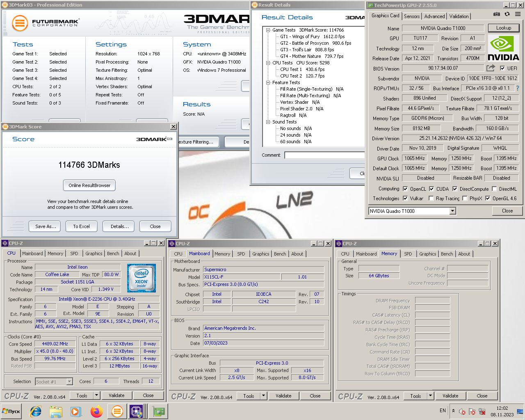This screenshot has width=525, height=420.
Task: Open Tools dropdown arrow in left CPU-Z
Action: tap(97, 395)
